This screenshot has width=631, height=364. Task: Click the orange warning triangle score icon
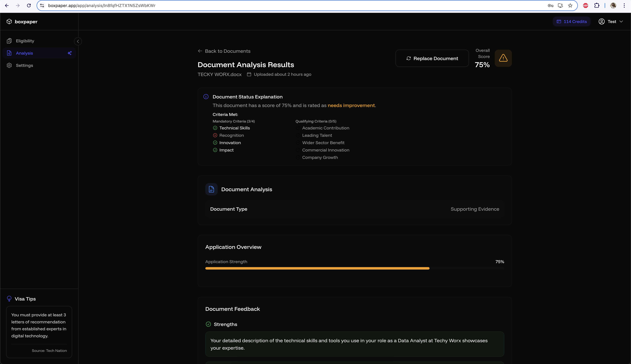tap(503, 58)
